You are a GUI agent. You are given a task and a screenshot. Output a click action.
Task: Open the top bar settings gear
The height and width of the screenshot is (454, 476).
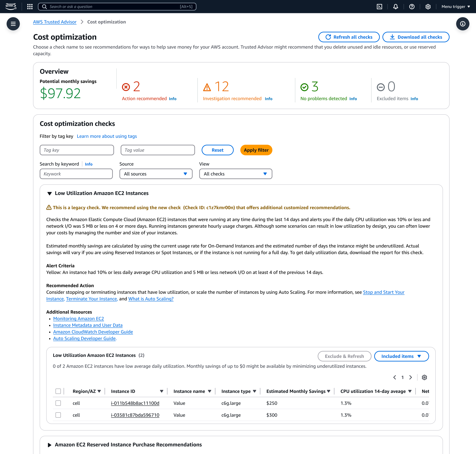click(428, 7)
